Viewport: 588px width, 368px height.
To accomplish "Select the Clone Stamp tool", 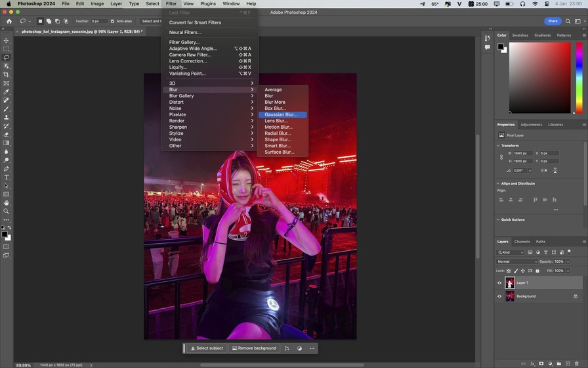I will [6, 118].
